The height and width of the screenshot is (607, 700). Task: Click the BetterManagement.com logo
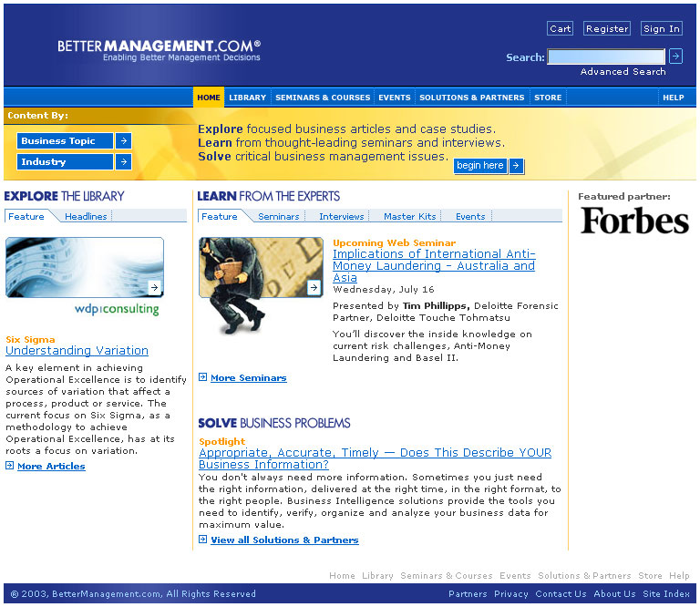click(x=159, y=50)
